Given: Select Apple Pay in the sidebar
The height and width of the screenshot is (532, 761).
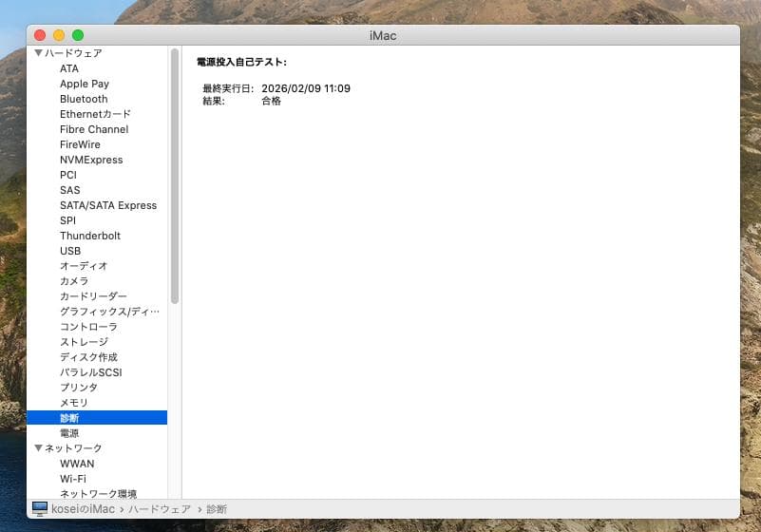Looking at the screenshot, I should tap(85, 84).
